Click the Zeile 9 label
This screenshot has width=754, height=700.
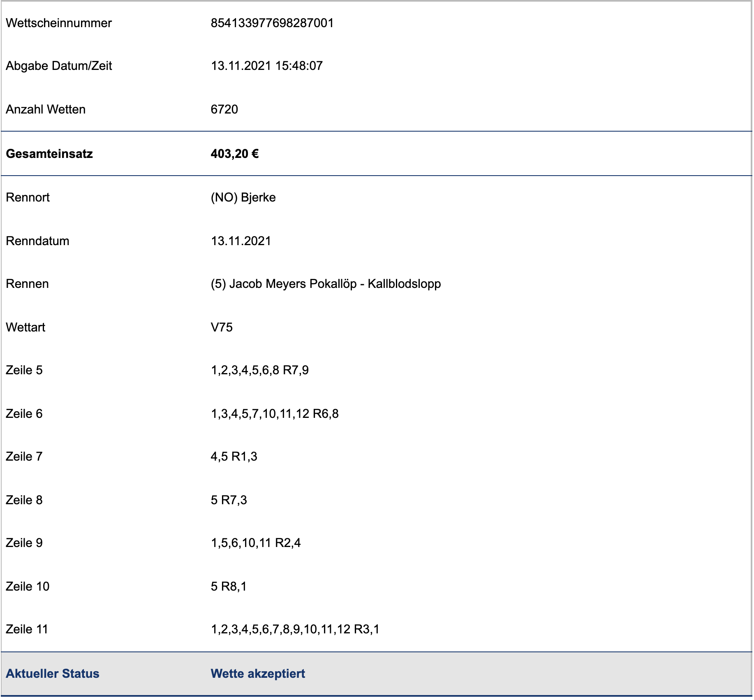[24, 543]
